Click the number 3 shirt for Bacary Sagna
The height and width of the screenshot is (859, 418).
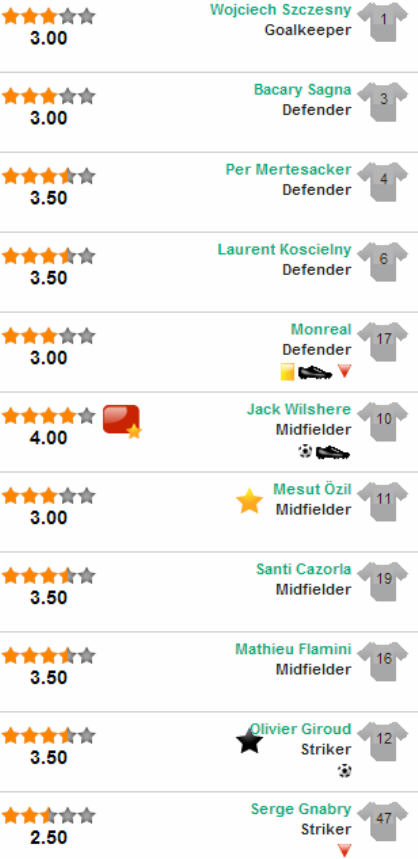pos(383,101)
